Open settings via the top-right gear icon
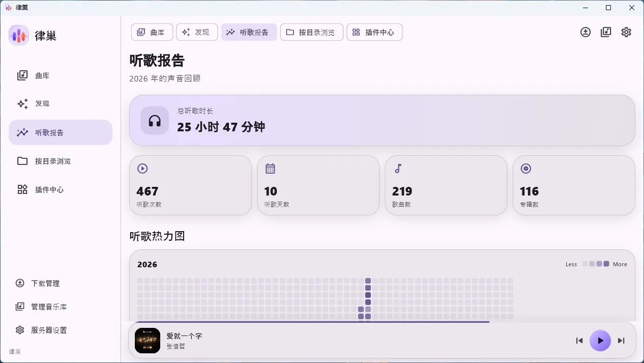Image resolution: width=644 pixels, height=363 pixels. (626, 32)
